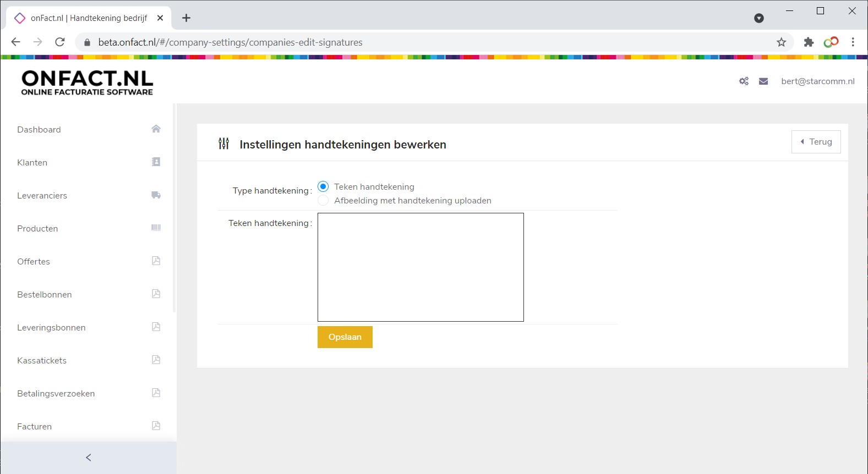
Task: Go back with the Terug button
Action: coord(816,142)
